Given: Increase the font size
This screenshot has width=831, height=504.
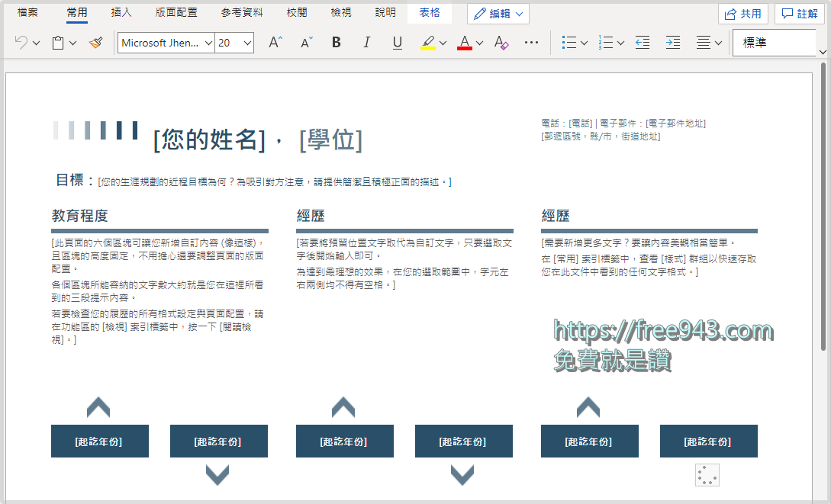Looking at the screenshot, I should [x=274, y=43].
